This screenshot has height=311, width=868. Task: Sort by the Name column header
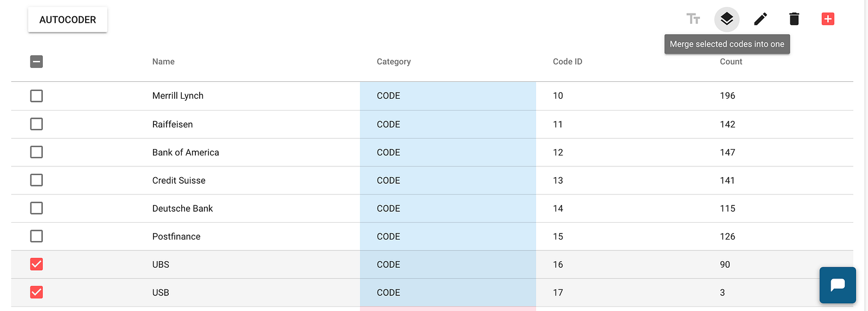tap(163, 62)
